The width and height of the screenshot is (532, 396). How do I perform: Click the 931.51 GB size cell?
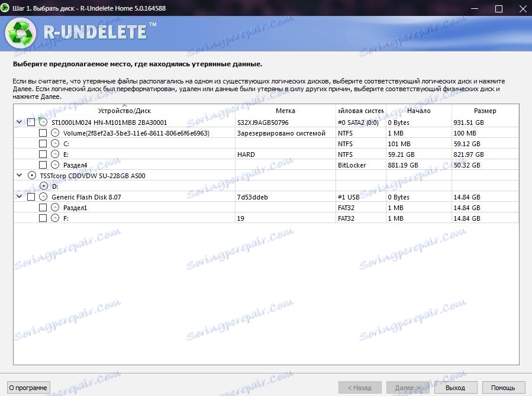pyautogui.click(x=469, y=123)
